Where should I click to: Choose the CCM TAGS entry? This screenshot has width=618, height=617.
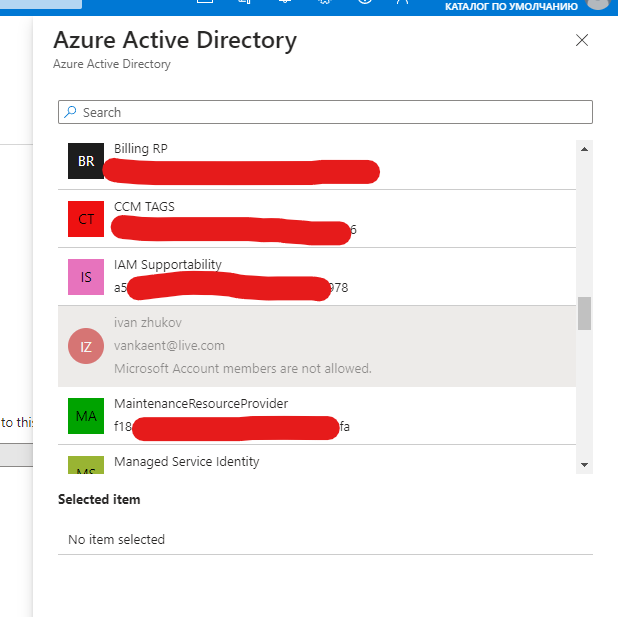(x=317, y=219)
